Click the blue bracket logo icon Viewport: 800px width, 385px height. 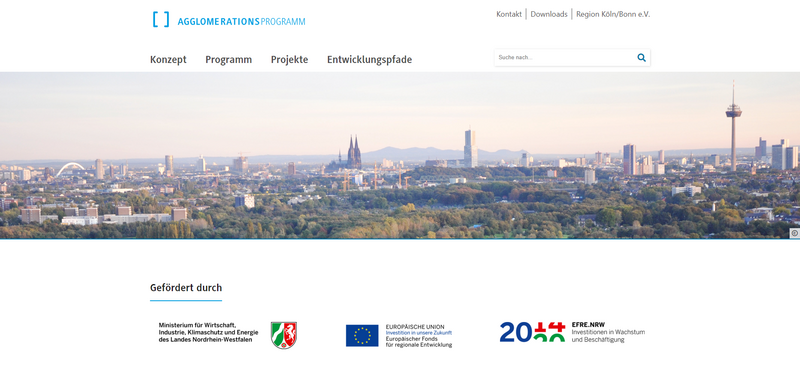161,19
